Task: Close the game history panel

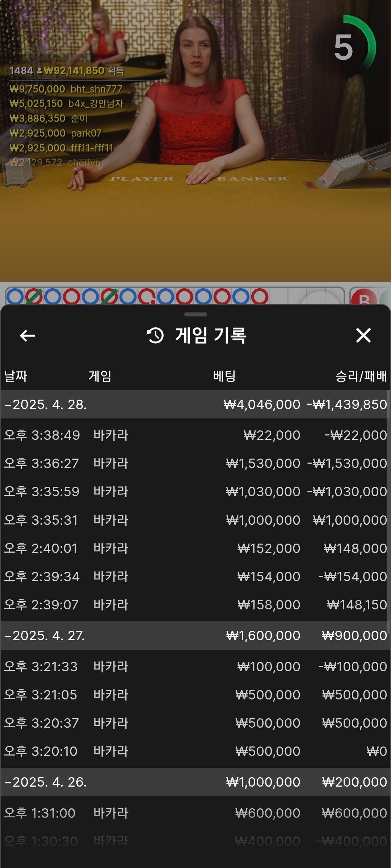Action: click(x=363, y=335)
